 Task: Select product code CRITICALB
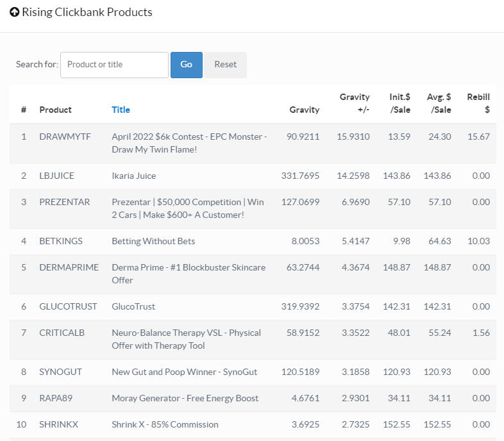coord(62,333)
